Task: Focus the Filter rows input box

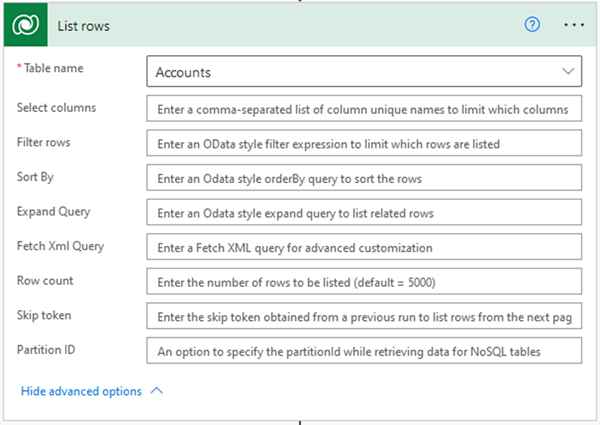Action: [x=364, y=143]
